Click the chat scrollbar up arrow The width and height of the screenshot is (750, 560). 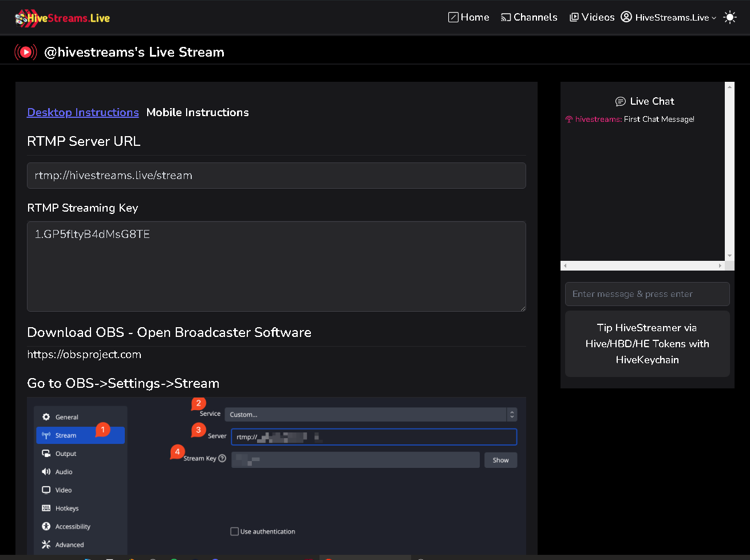[x=729, y=87]
